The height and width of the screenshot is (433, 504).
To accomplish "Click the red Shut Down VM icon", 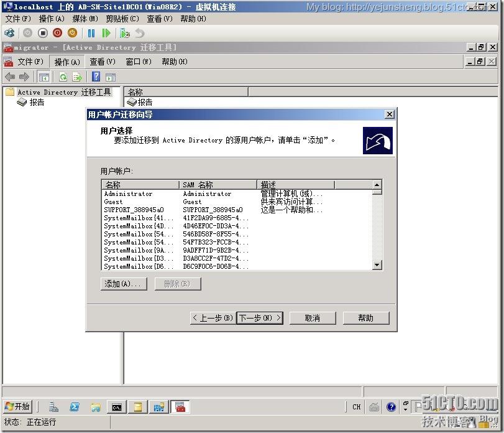I will pos(57,33).
